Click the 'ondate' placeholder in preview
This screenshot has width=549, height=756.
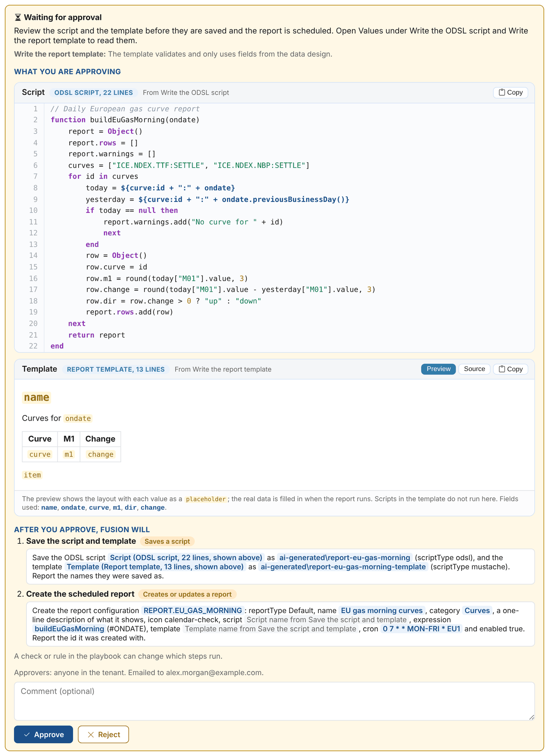point(78,418)
